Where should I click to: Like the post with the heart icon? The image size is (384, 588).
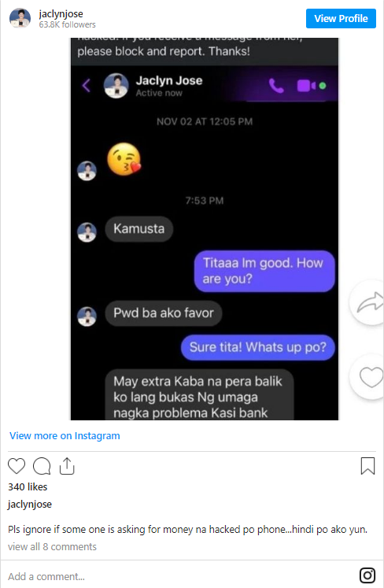point(17,466)
